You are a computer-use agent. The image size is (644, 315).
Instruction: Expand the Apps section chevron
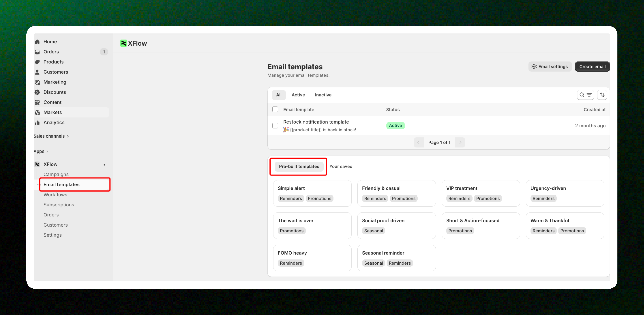47,151
